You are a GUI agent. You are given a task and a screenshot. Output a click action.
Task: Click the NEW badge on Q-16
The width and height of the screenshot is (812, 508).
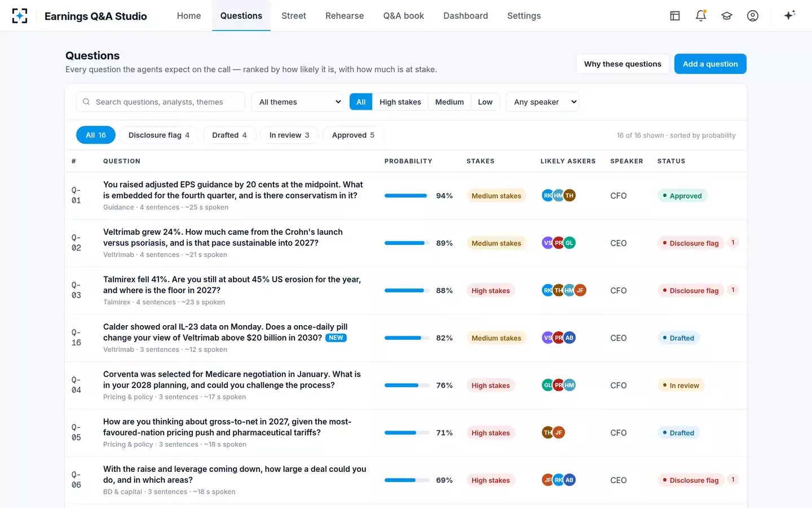coord(336,338)
